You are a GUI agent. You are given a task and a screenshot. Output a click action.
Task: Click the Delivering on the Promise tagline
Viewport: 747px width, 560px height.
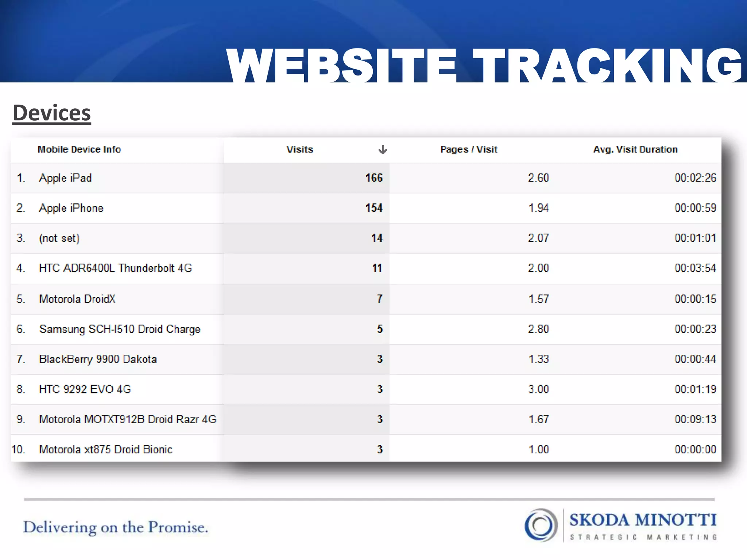click(116, 528)
